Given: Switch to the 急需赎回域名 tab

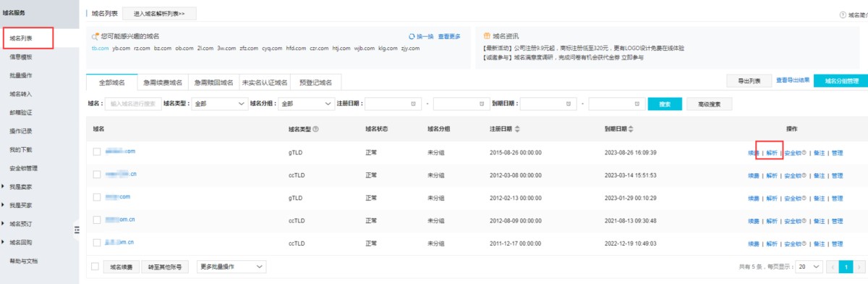Looking at the screenshot, I should pos(213,82).
